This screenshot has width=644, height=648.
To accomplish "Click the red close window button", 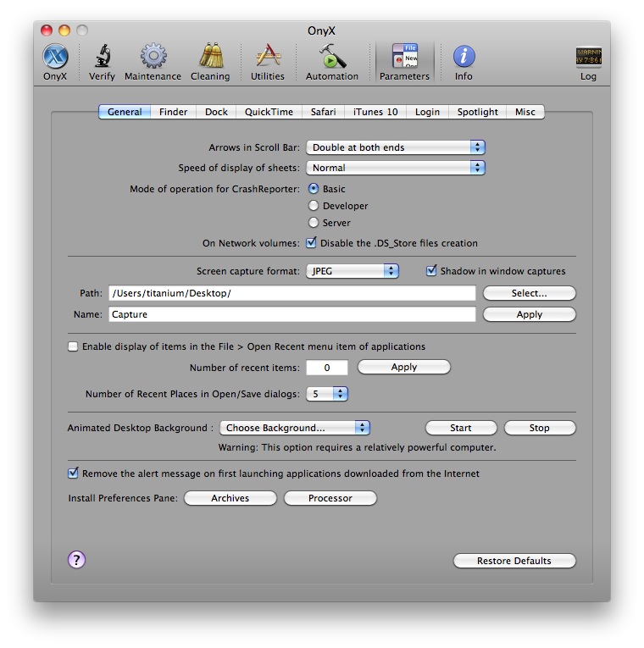I will pyautogui.click(x=47, y=30).
